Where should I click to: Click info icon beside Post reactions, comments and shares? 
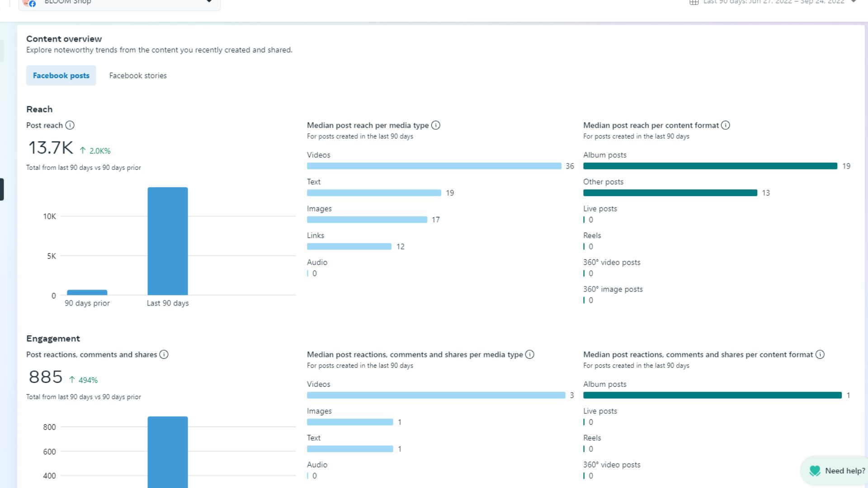(164, 355)
